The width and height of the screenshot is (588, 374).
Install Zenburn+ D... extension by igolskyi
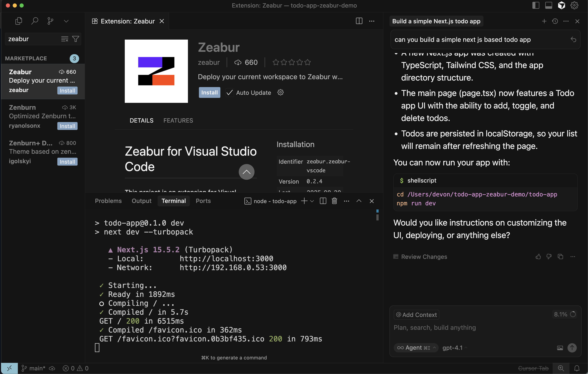(x=67, y=162)
